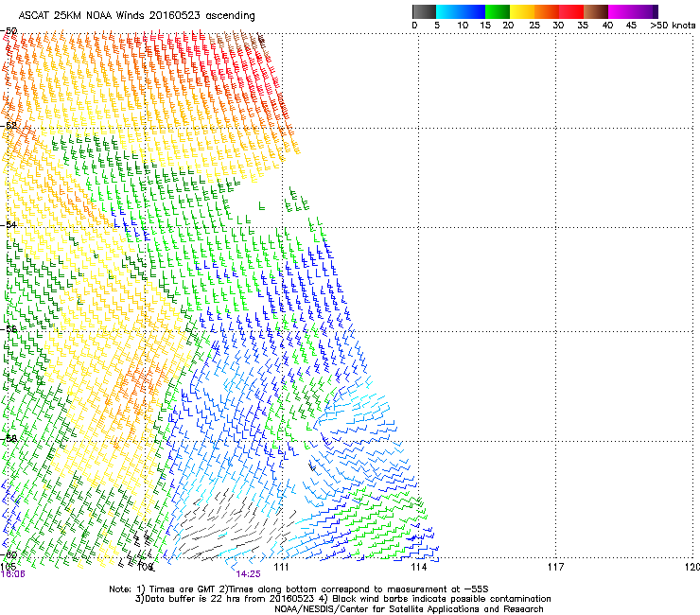Click the yellow 20-25 knots legend segment
Image resolution: width=700 pixels, height=615 pixels.
pyautogui.click(x=522, y=11)
